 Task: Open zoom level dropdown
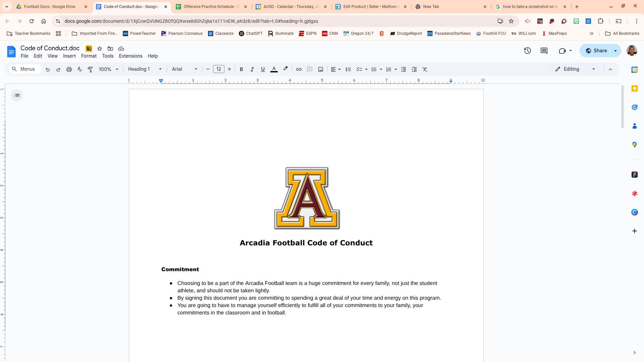click(x=109, y=69)
